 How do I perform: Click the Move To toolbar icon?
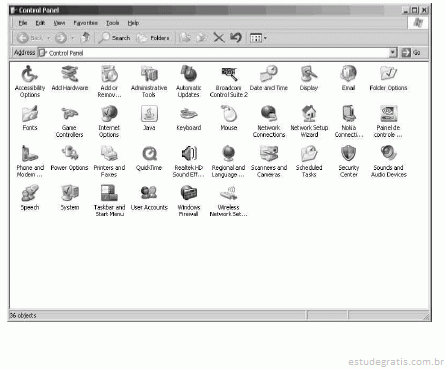185,38
